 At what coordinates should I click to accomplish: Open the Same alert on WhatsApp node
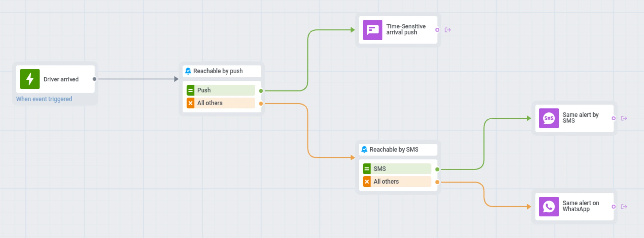[574, 207]
